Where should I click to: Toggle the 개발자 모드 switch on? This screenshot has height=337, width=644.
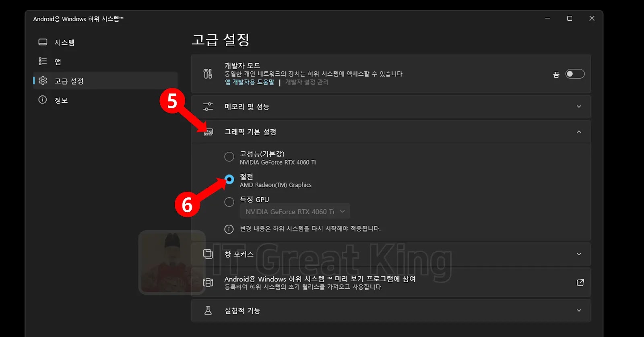click(x=575, y=74)
